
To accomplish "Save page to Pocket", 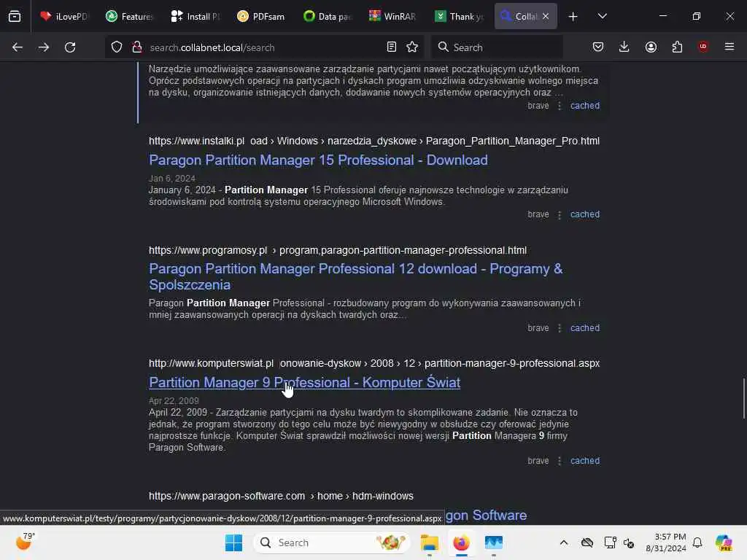I will [x=598, y=47].
